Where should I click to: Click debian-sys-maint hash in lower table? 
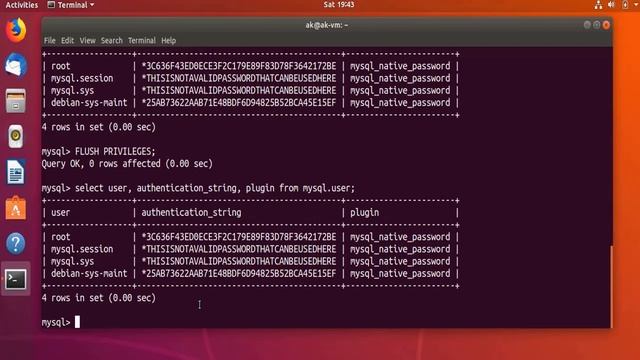coord(239,274)
